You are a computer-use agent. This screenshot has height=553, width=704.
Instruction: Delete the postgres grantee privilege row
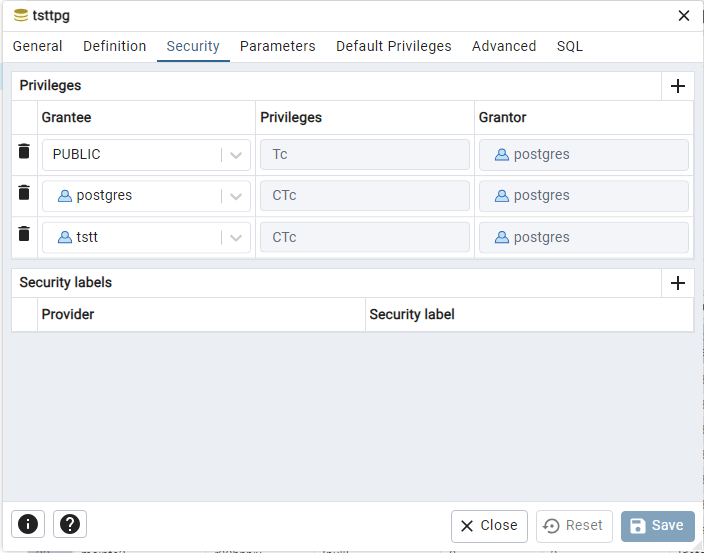pos(24,193)
